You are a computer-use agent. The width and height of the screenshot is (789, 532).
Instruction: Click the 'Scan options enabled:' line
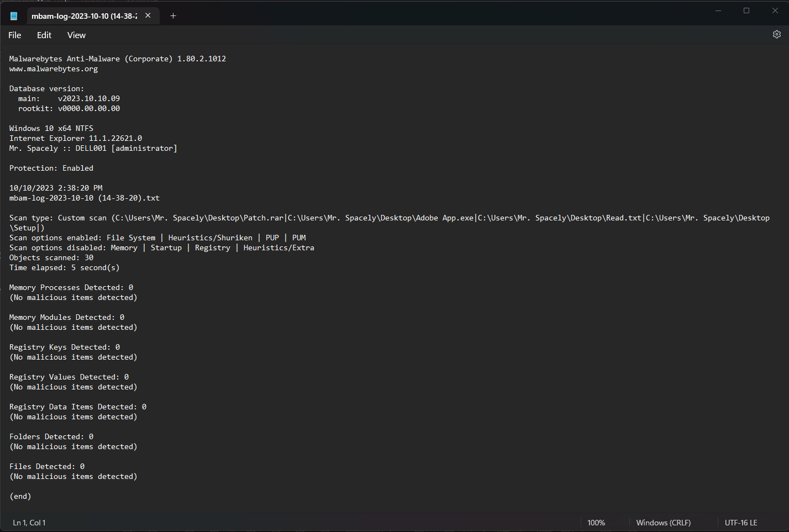(157, 238)
